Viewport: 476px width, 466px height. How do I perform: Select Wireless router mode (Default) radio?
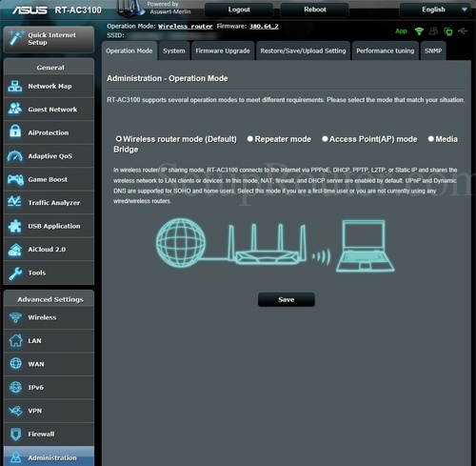(x=119, y=139)
